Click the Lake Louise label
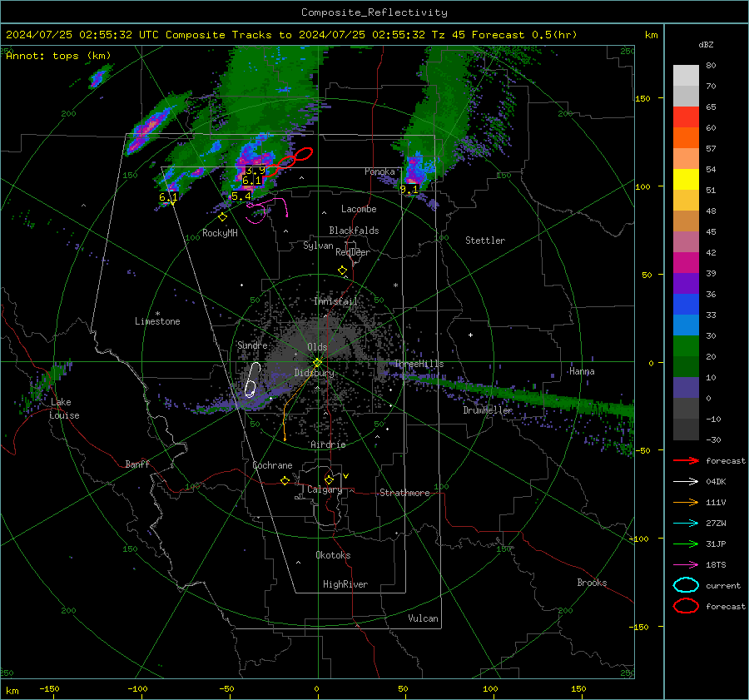Image resolution: width=749 pixels, height=700 pixels. coord(64,409)
